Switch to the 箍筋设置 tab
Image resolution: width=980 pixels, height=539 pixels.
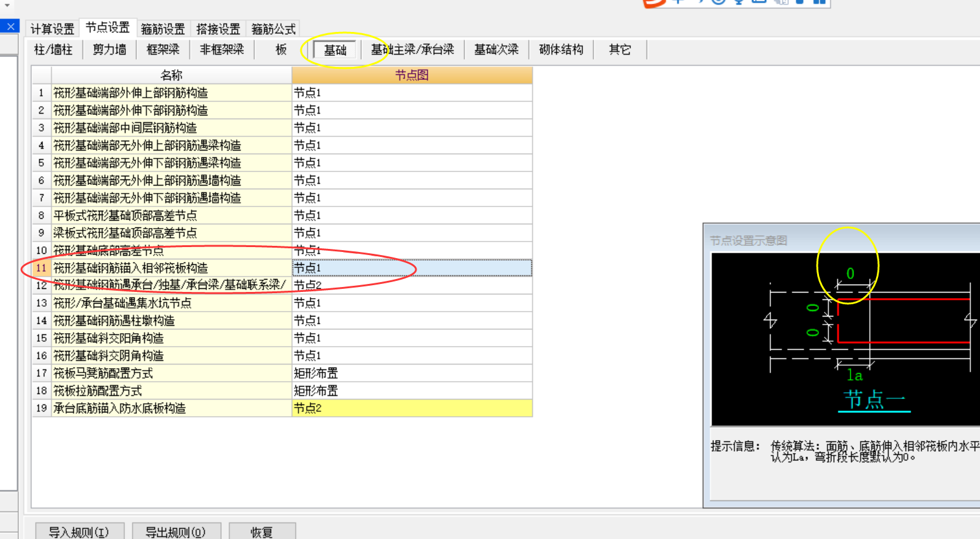163,29
